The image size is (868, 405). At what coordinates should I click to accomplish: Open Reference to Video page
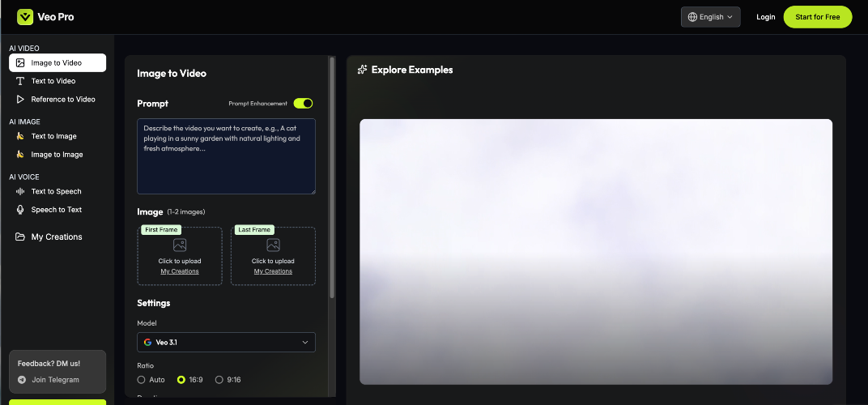(x=57, y=99)
